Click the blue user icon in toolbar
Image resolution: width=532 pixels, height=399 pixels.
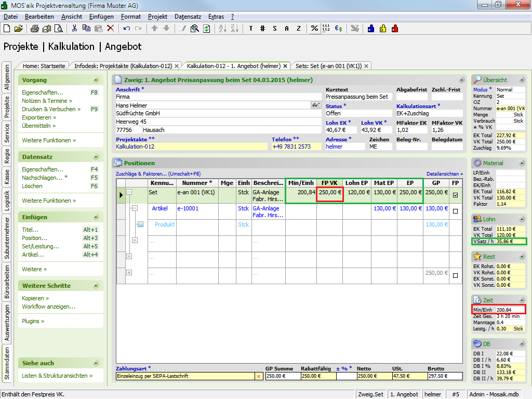tap(371, 29)
